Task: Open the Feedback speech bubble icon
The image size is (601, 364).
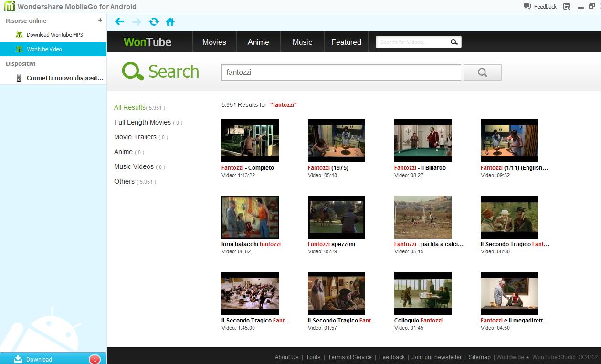Action: pyautogui.click(x=527, y=6)
